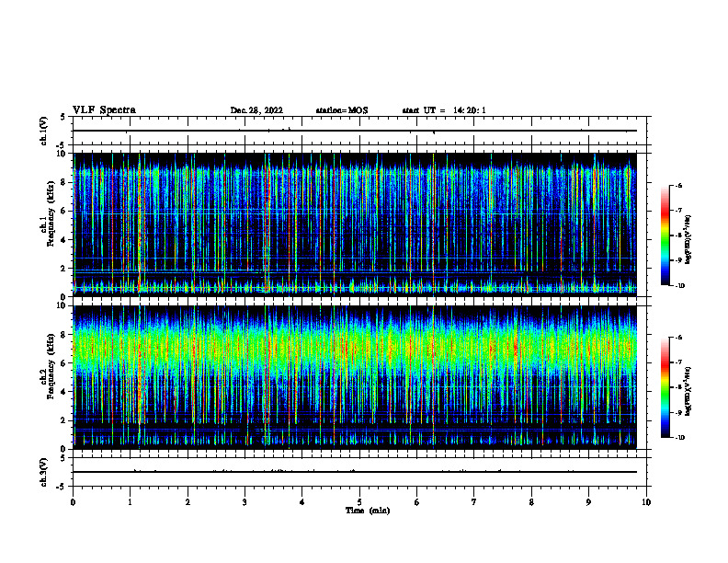
Task: Click time axis tick label "8"
Action: coord(531,502)
